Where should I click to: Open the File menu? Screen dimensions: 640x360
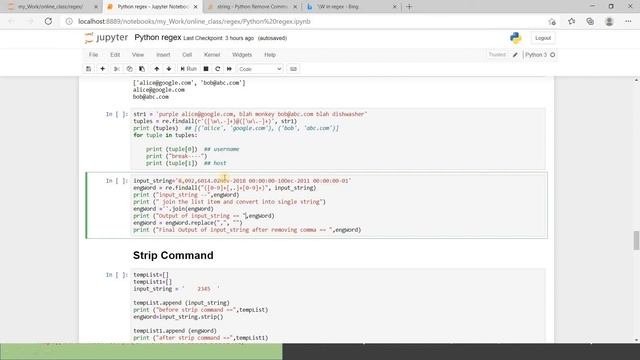click(93, 55)
